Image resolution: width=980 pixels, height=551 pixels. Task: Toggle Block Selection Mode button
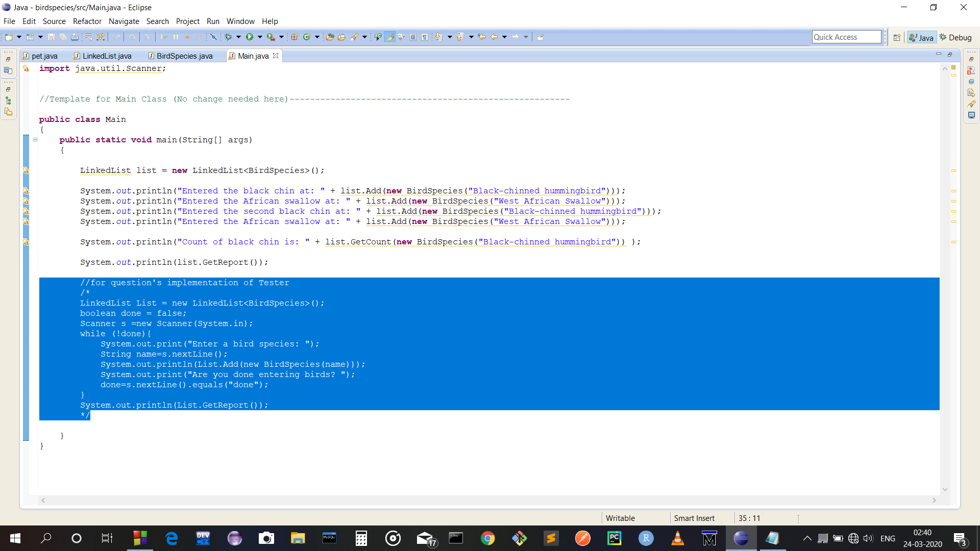[x=413, y=37]
